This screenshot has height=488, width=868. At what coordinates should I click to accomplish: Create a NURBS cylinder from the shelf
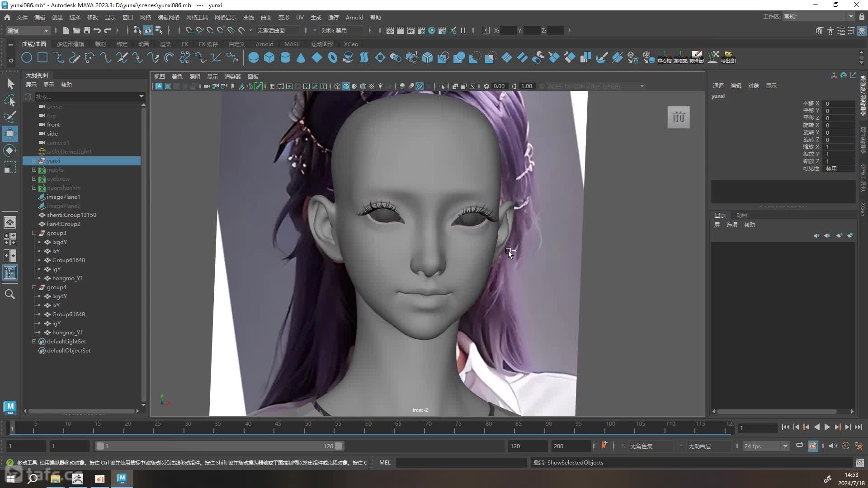point(285,57)
